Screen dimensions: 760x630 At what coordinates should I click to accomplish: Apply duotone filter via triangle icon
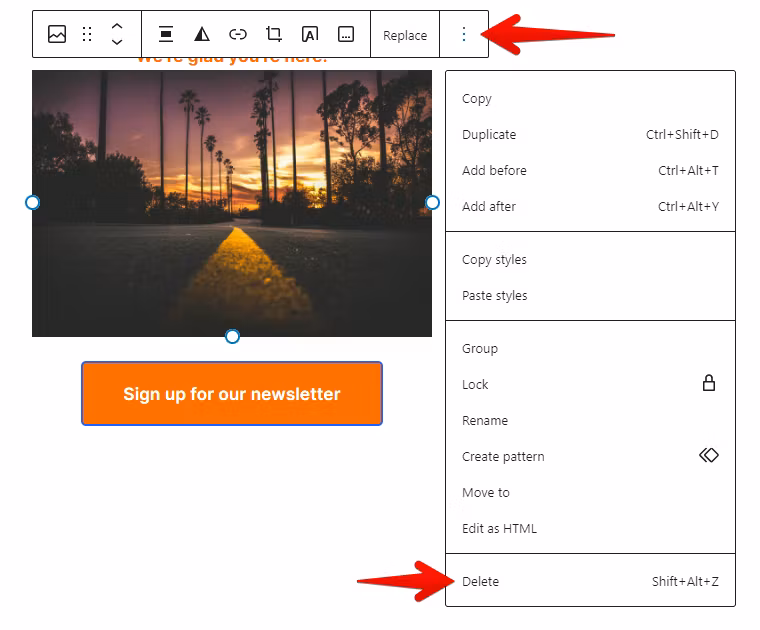202,34
